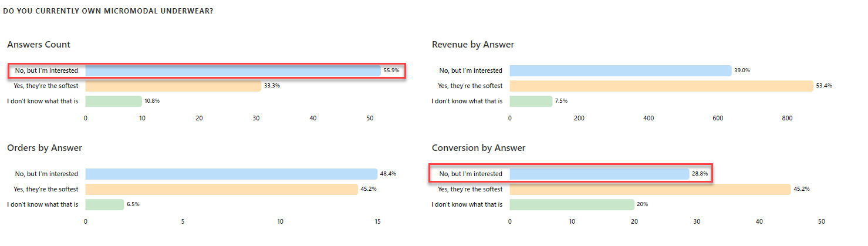Click the green 20% bar in Conversion chart
868x246 pixels.
tap(572, 204)
